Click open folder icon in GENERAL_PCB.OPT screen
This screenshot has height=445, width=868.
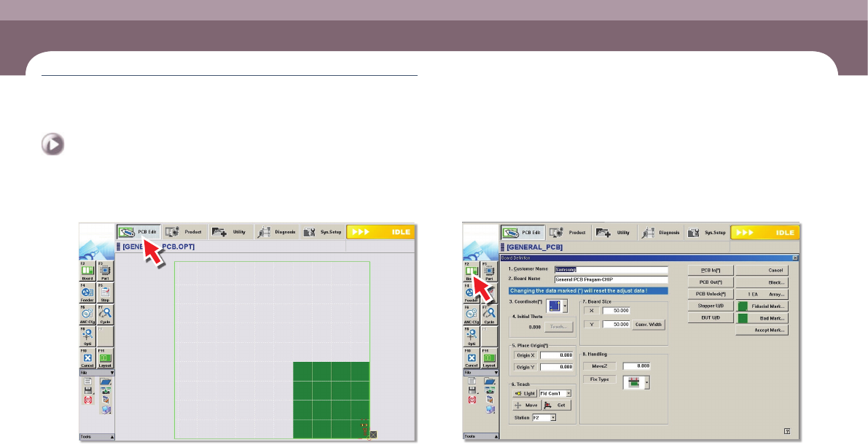pyautogui.click(x=105, y=382)
